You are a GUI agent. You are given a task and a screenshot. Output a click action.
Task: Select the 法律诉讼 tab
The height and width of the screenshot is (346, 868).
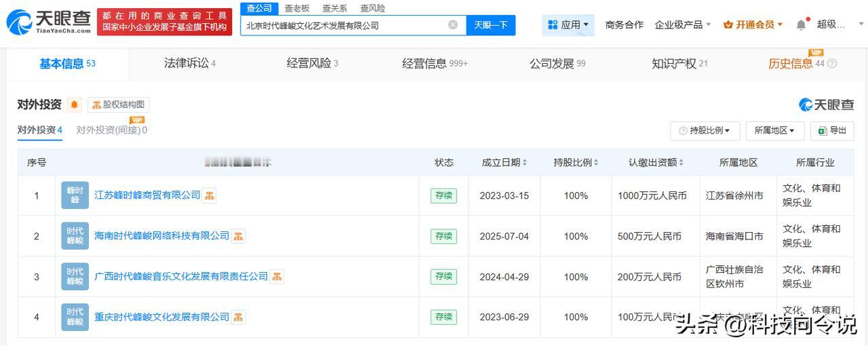tap(190, 63)
